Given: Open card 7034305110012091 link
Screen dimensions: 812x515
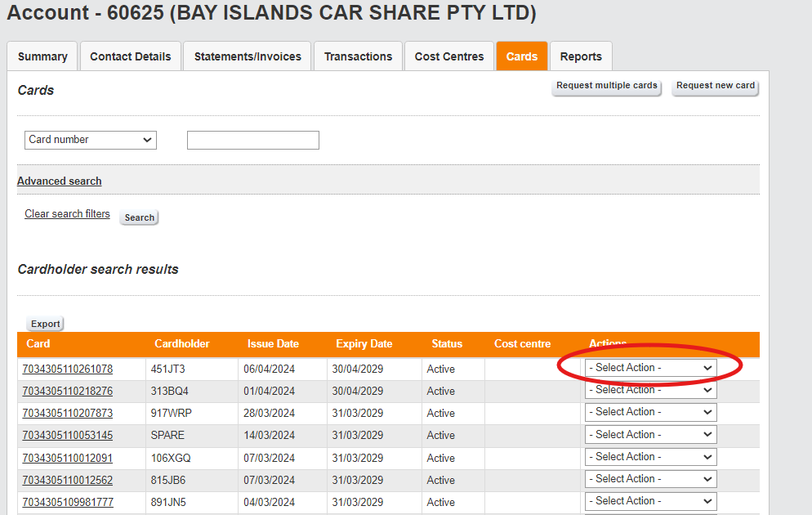Looking at the screenshot, I should coord(67,458).
